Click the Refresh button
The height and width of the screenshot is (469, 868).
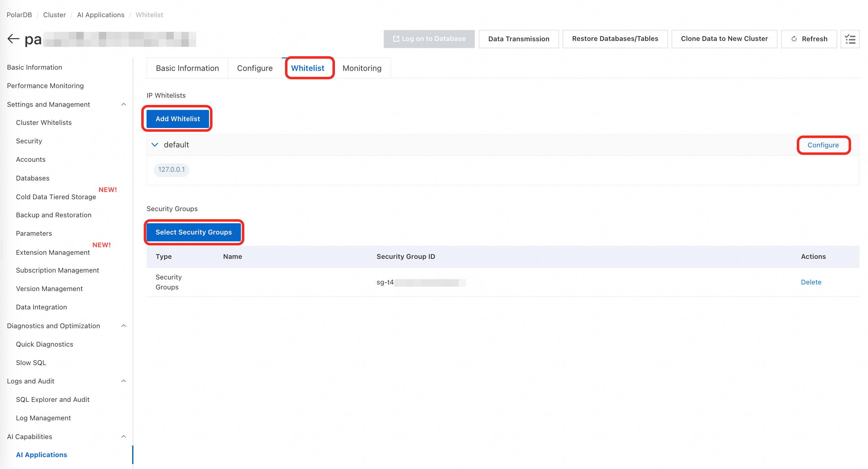(x=809, y=39)
